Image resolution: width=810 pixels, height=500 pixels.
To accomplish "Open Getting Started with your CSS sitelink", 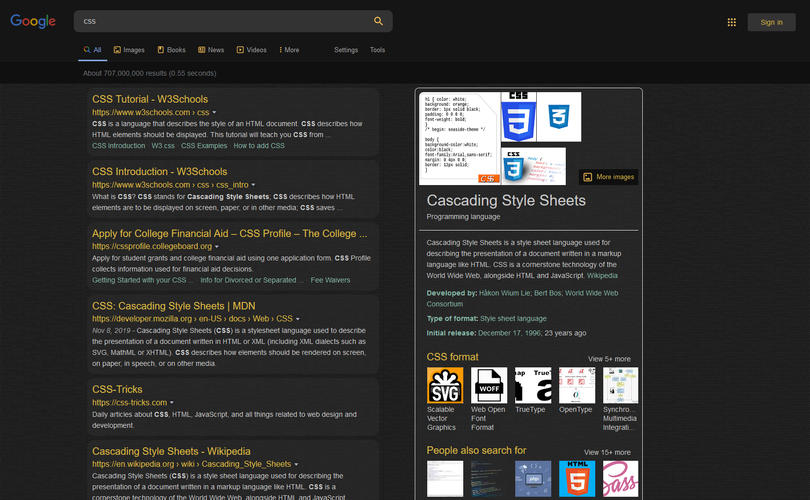I will point(142,280).
